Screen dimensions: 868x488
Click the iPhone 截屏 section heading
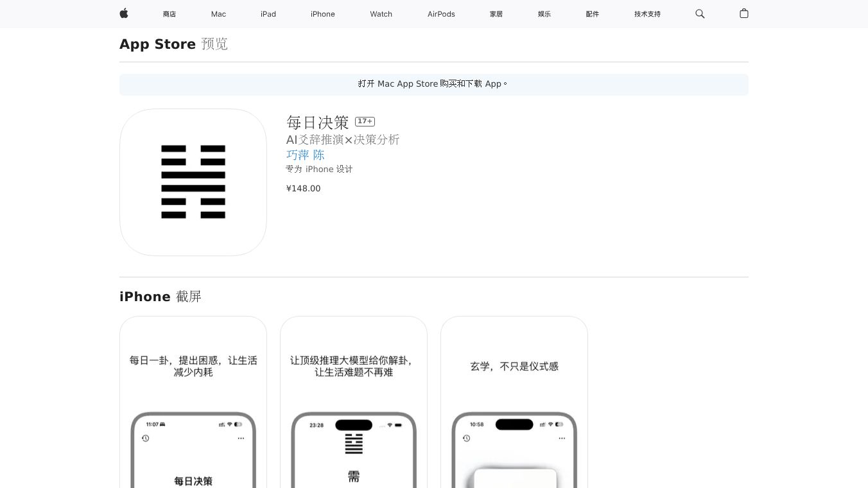161,297
